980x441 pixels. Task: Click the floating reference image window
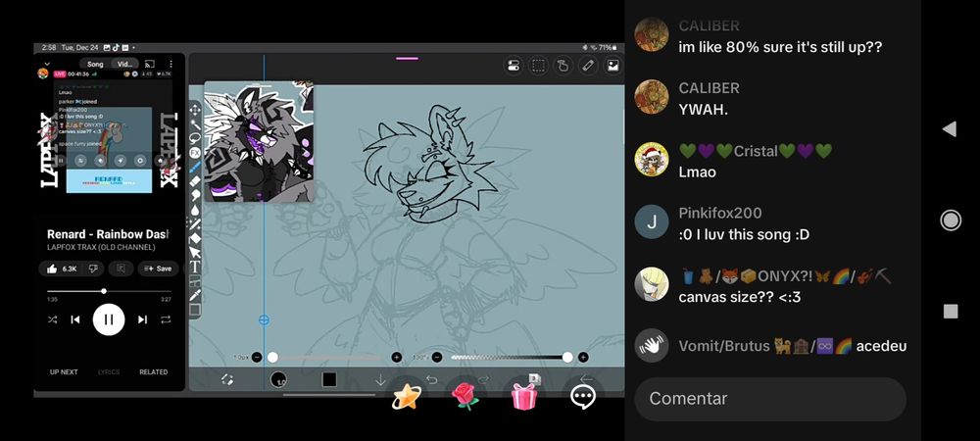(260, 141)
